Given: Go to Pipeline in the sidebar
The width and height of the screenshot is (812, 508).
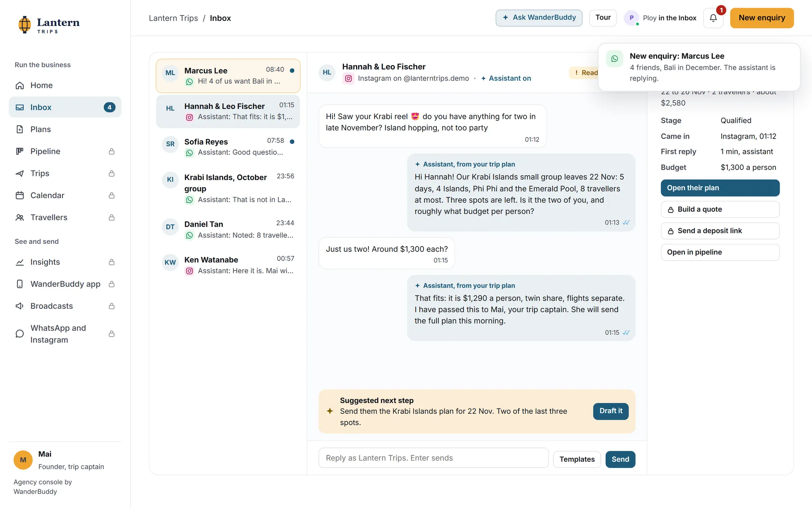Looking at the screenshot, I should (x=65, y=151).
